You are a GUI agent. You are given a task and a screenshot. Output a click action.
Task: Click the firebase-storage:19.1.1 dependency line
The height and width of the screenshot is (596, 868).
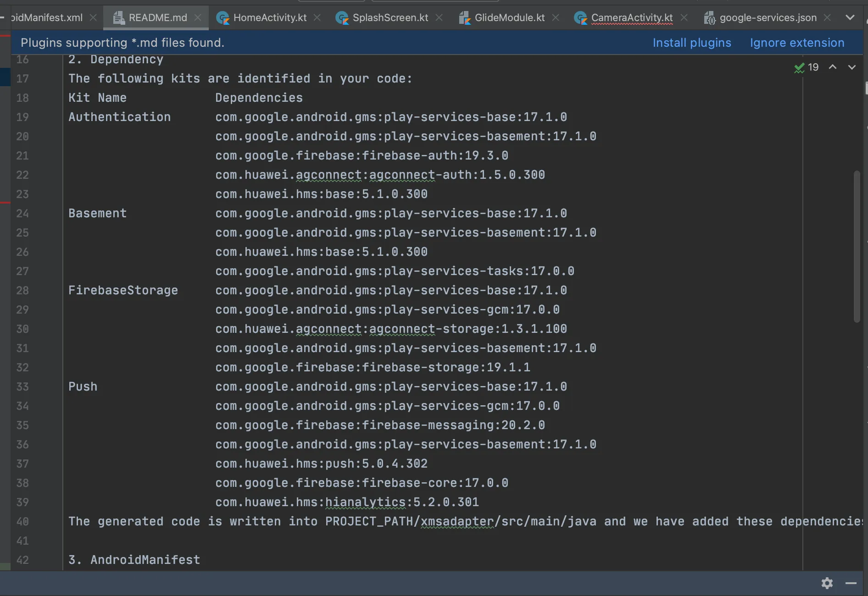click(373, 367)
